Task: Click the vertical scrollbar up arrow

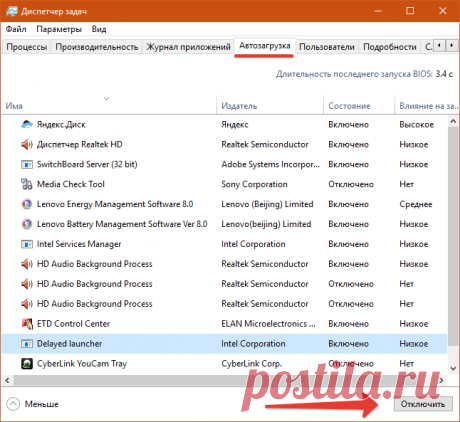Action: (453, 121)
